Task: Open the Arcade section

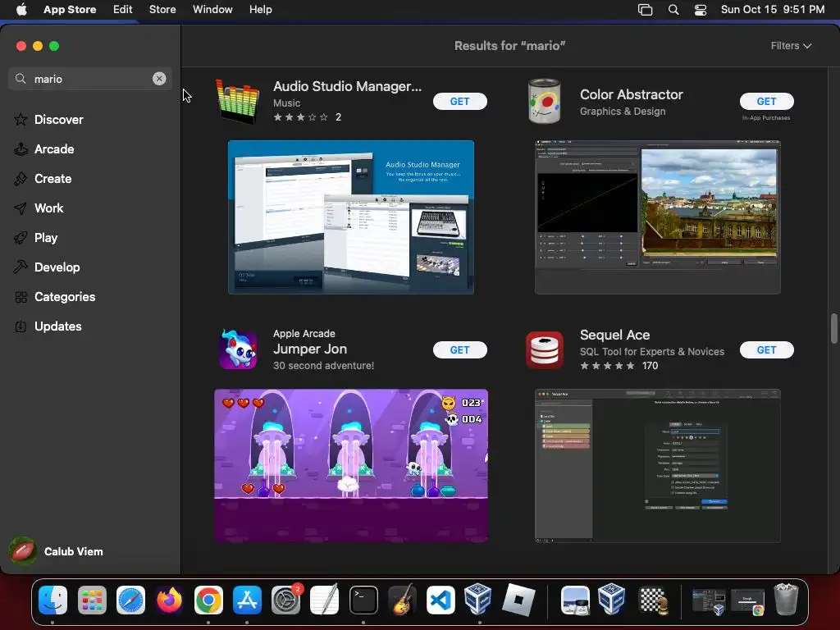Action: coord(54,149)
